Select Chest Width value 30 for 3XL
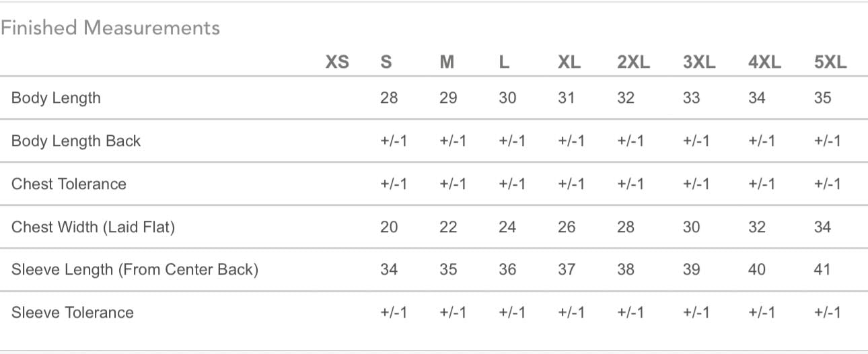This screenshot has width=868, height=354. (691, 227)
